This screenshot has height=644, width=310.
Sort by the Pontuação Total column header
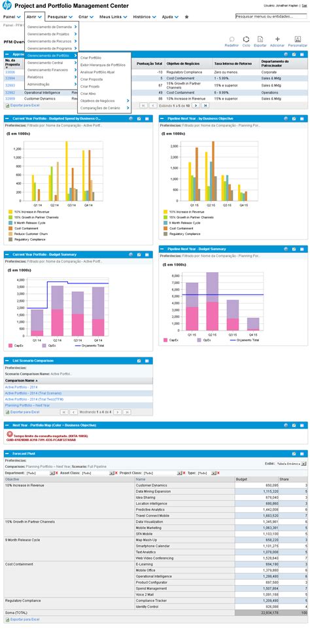pyautogui.click(x=150, y=63)
